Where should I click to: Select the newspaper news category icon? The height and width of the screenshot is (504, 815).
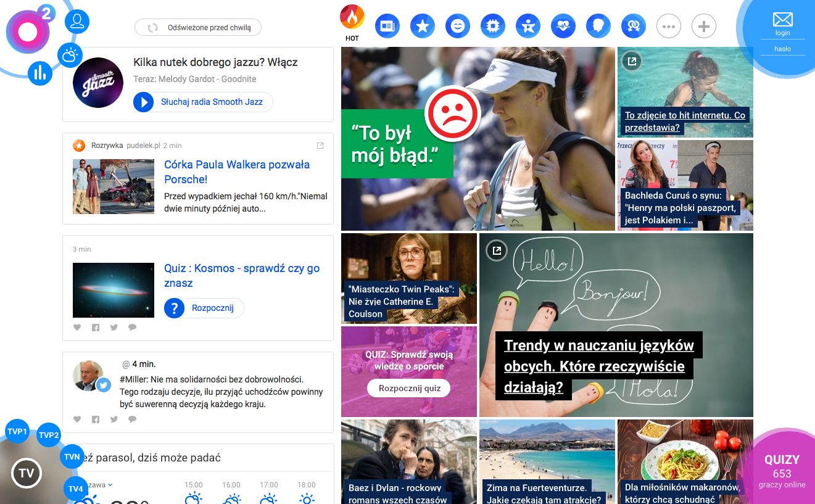[x=387, y=26]
